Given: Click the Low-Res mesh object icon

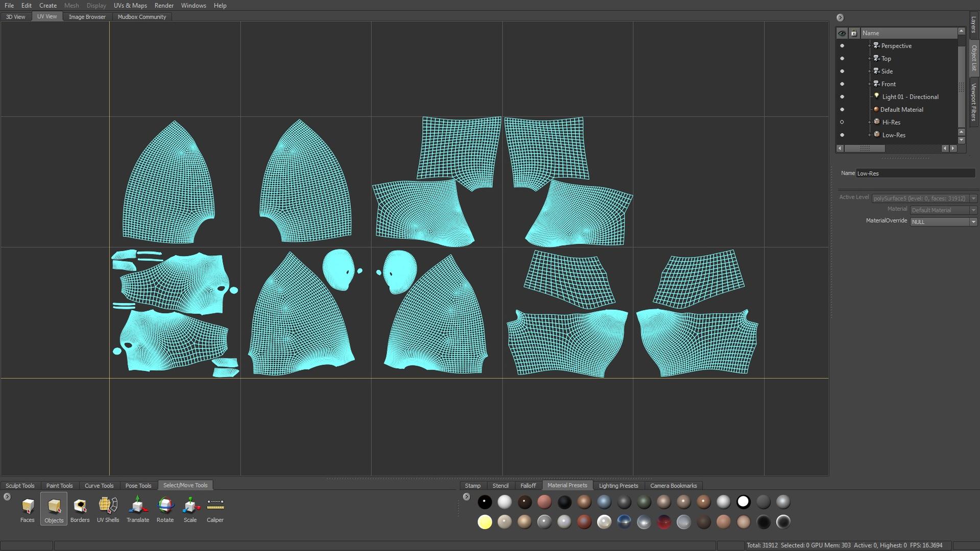Looking at the screenshot, I should point(876,134).
